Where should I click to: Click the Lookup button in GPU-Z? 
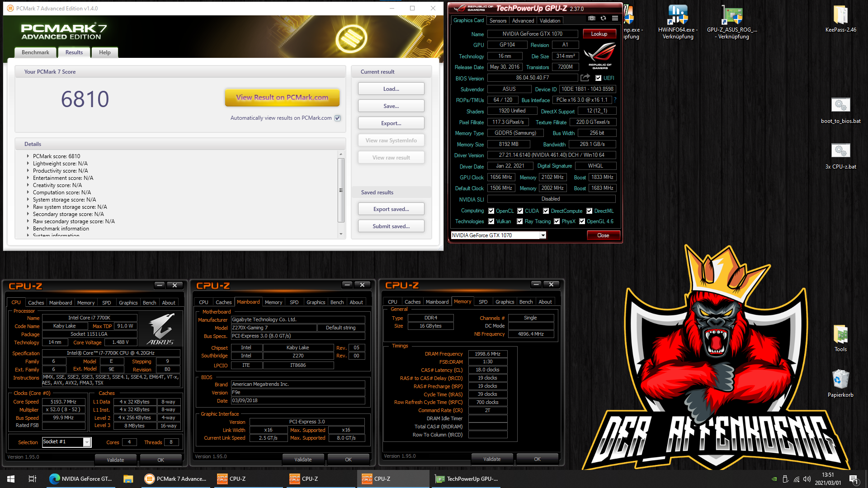click(x=599, y=34)
